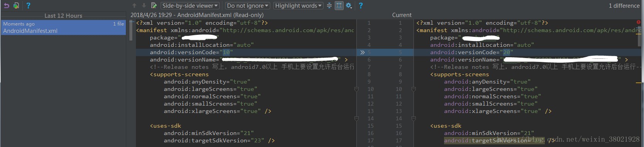Screen dimensions: 644x147
Task: Click minSdkVersion="21" in Current pane
Action: pos(489,133)
